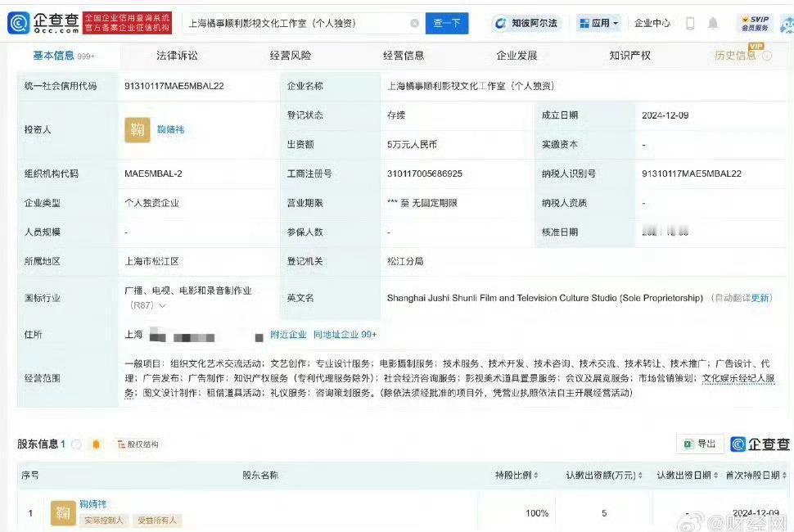The height and width of the screenshot is (532, 794).
Task: Open shareholder 鞠婧祎 in shareholder table
Action: pos(93,504)
